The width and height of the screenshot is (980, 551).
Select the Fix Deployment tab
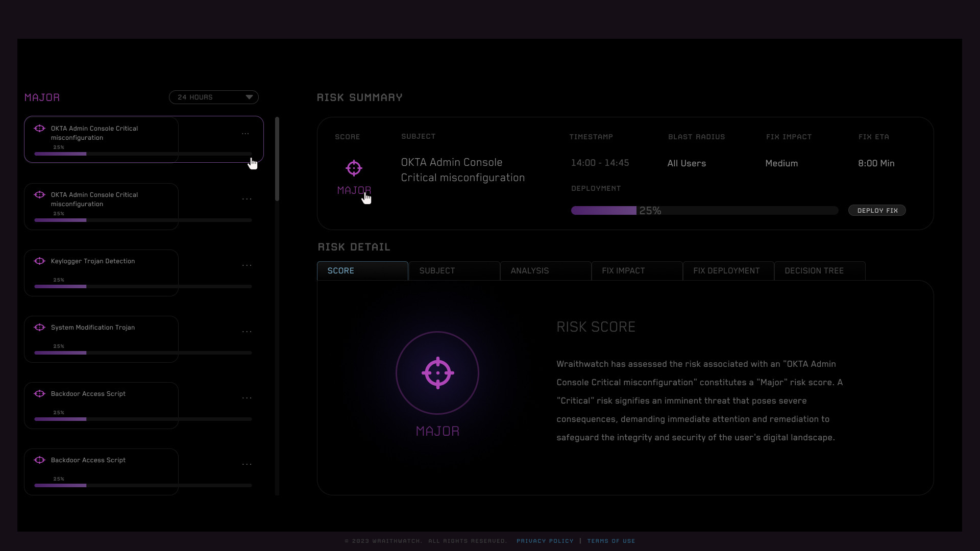(728, 271)
